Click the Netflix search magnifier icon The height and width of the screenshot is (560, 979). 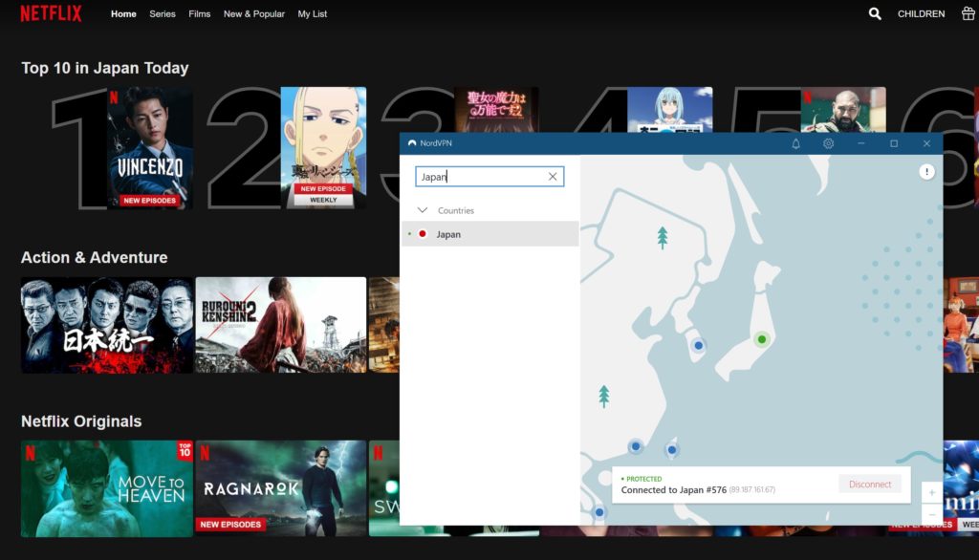875,14
